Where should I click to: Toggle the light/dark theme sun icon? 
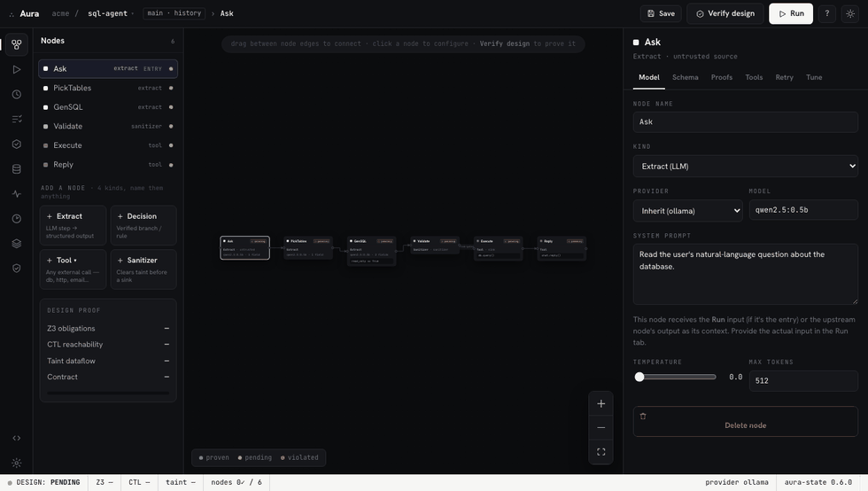pyautogui.click(x=850, y=13)
